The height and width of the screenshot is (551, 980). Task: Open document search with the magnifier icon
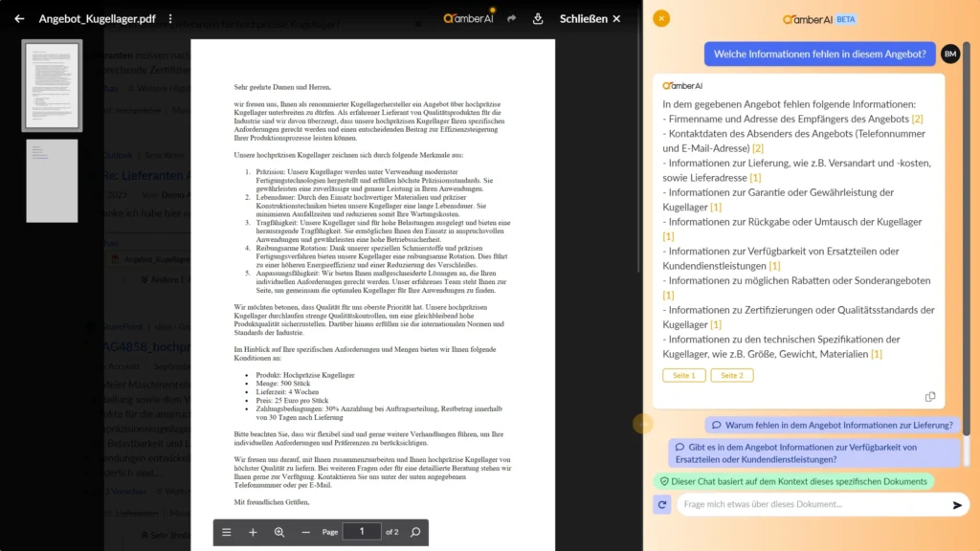click(415, 532)
